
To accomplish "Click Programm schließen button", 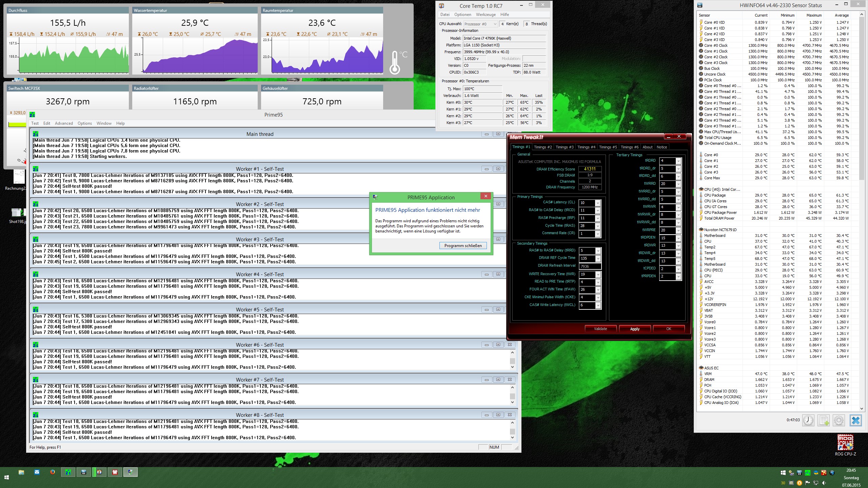I will [463, 246].
